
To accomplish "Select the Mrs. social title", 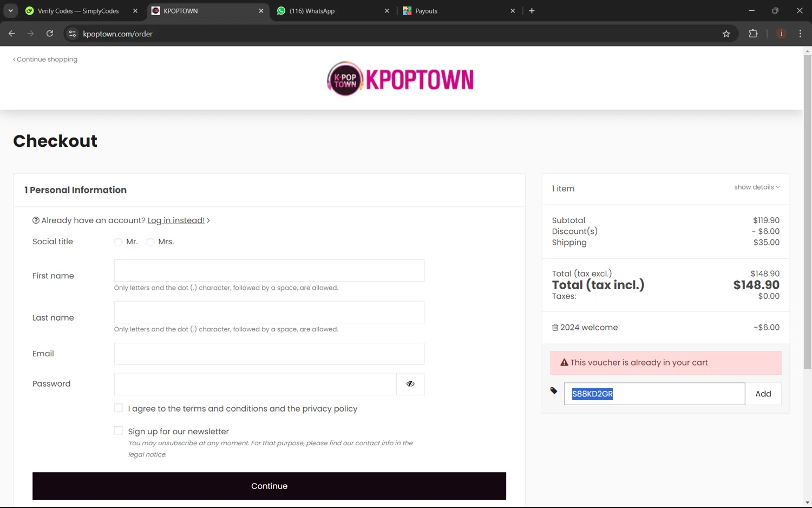I will point(150,242).
